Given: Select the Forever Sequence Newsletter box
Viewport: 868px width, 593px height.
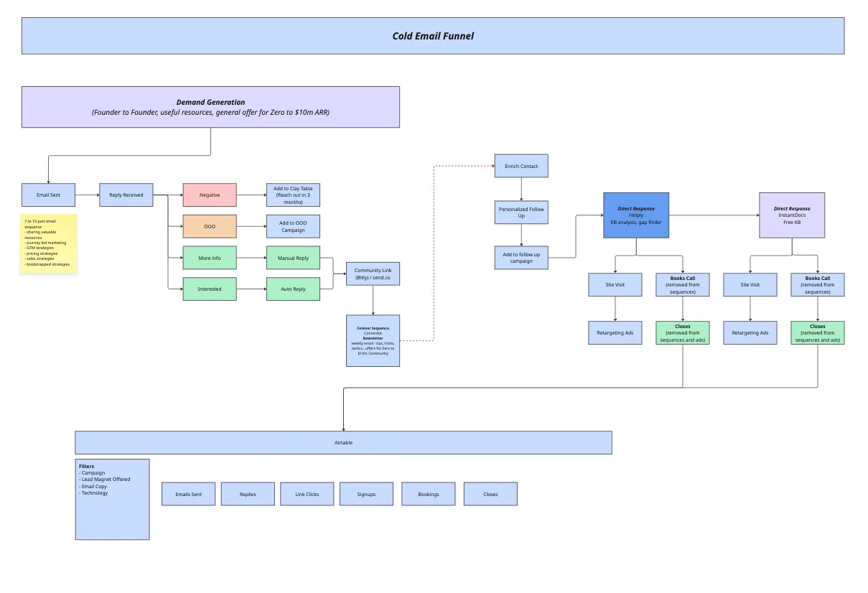Looking at the screenshot, I should point(373,340).
